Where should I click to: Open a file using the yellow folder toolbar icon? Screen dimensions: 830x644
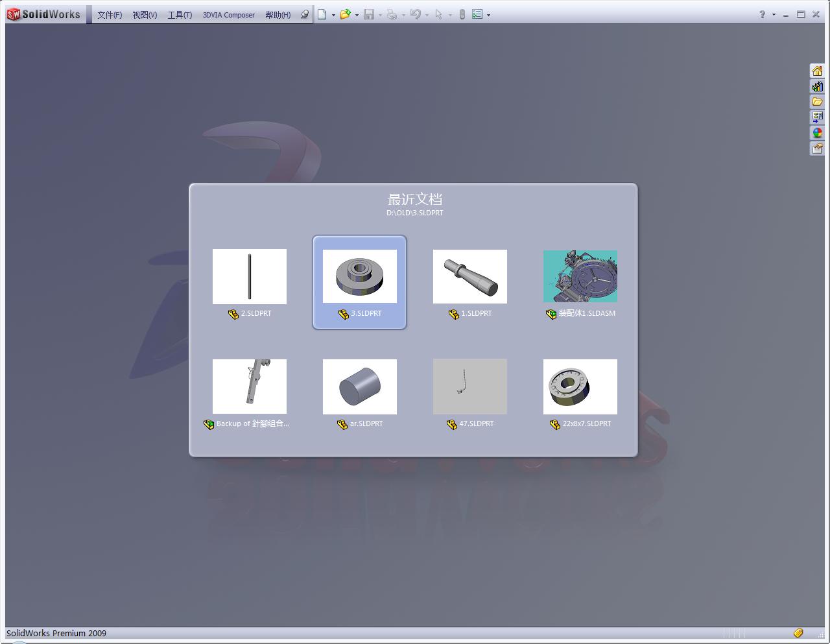(x=345, y=14)
